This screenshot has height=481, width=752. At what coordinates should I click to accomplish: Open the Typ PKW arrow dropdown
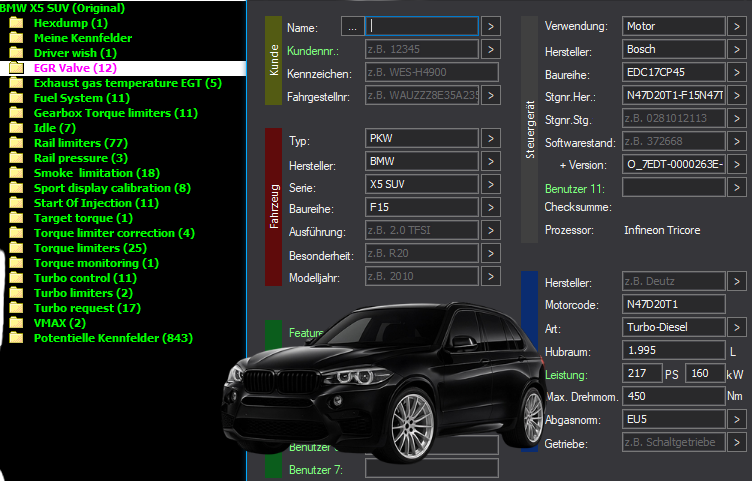point(491,138)
